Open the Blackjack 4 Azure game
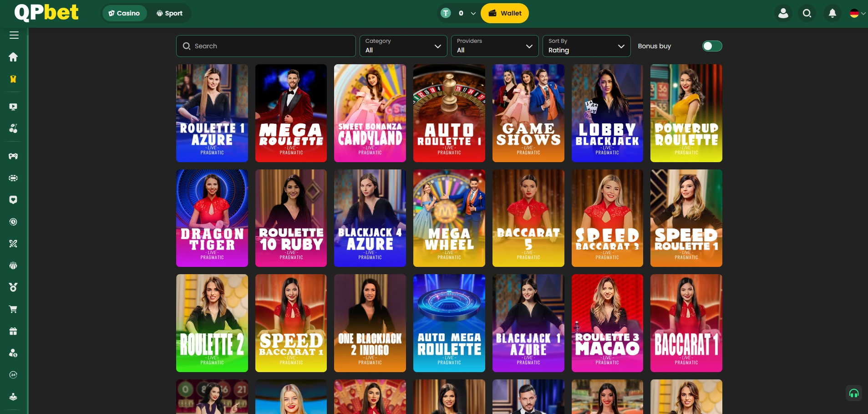 tap(370, 218)
